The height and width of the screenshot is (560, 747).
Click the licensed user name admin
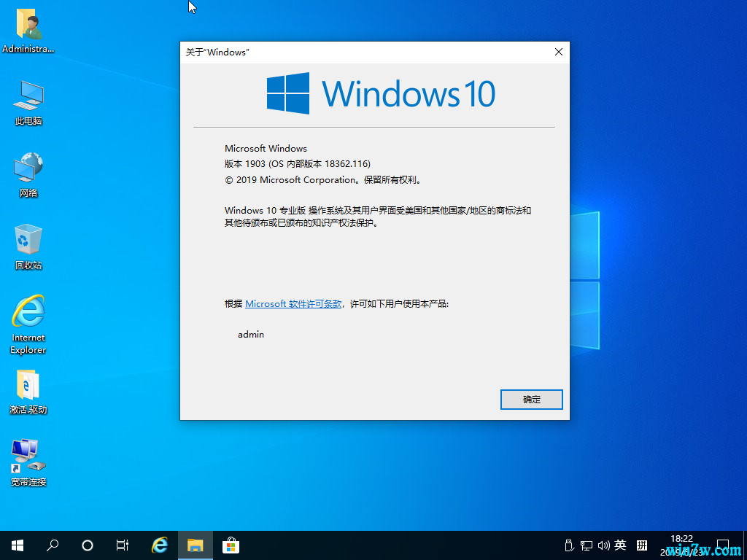click(x=251, y=334)
